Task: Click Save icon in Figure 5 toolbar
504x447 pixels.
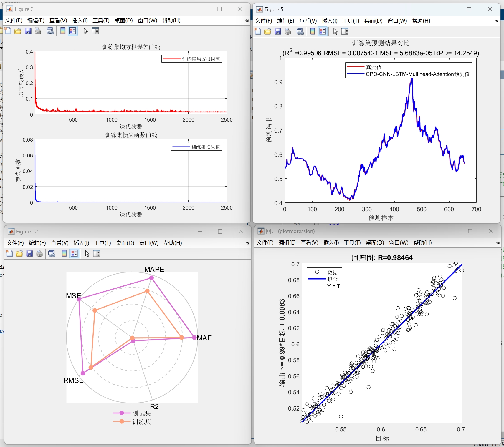Action: pyautogui.click(x=278, y=31)
